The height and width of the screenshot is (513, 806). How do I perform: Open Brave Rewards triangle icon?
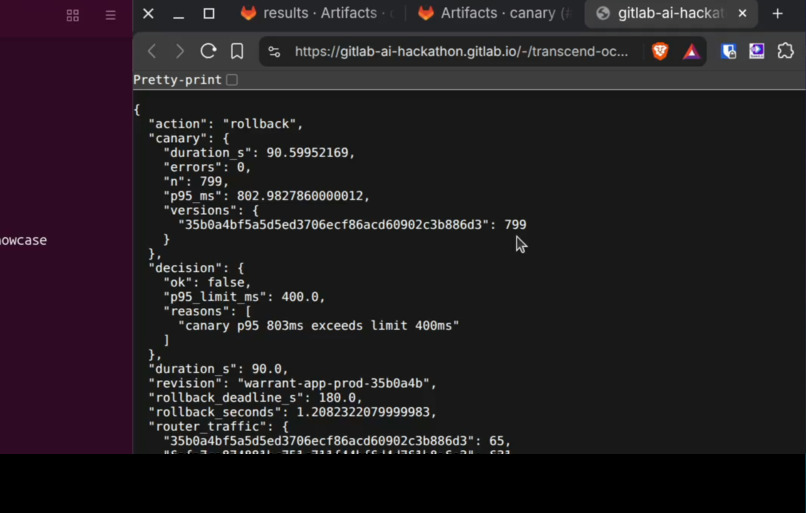692,51
